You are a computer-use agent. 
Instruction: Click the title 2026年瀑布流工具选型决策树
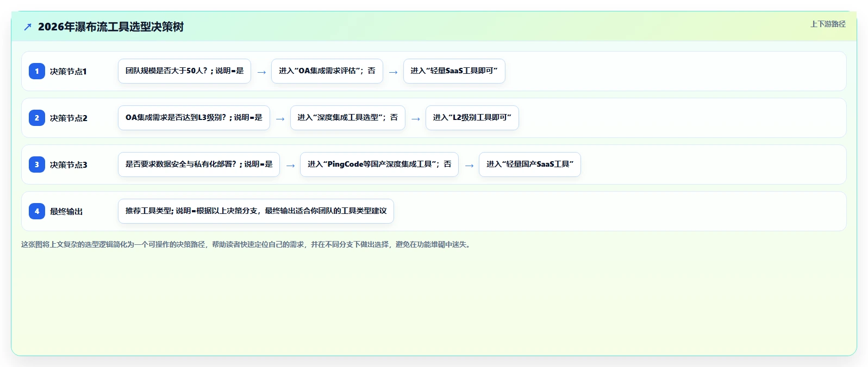(111, 27)
